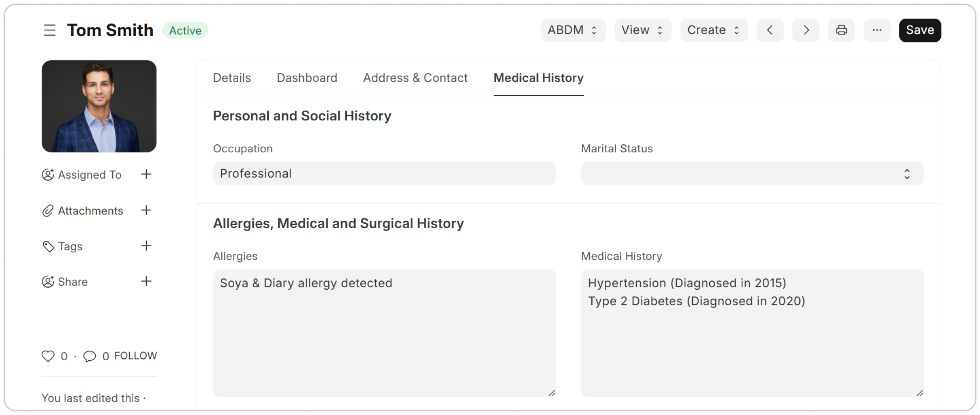Toggle the sidebar hamburger menu icon
This screenshot has height=415, width=980.
[49, 30]
